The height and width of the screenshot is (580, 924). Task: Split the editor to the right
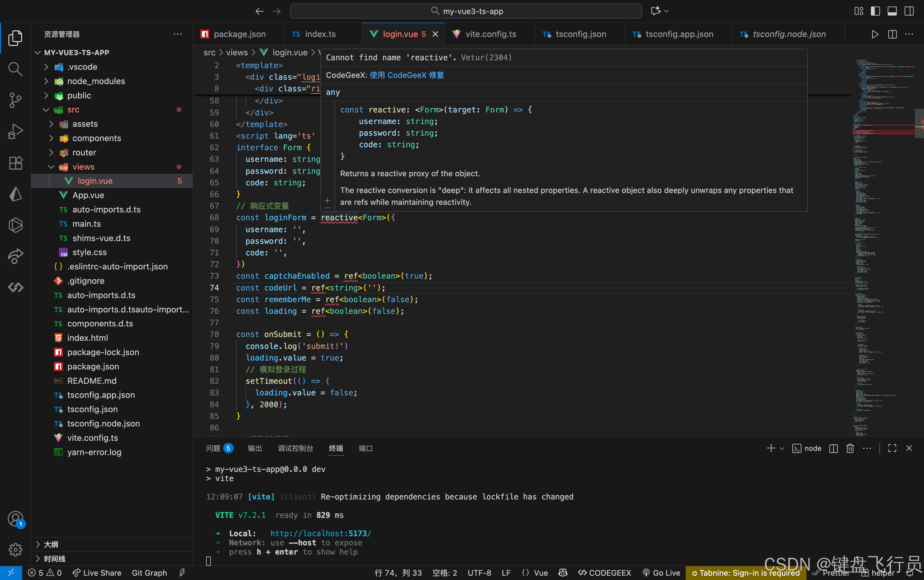tap(892, 34)
